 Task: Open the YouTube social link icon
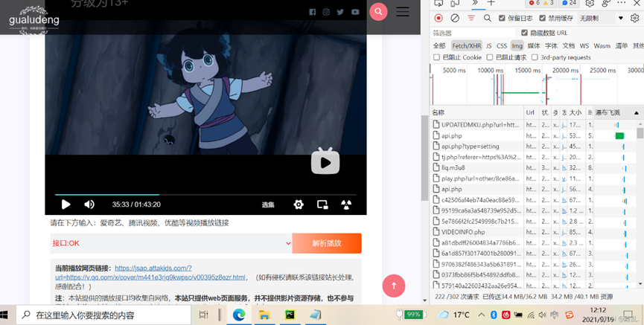355,12
